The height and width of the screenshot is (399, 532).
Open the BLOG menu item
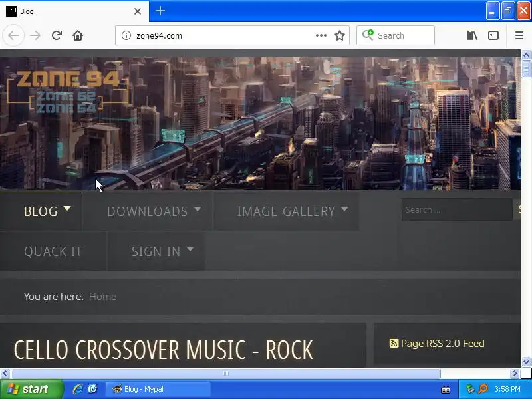(41, 211)
